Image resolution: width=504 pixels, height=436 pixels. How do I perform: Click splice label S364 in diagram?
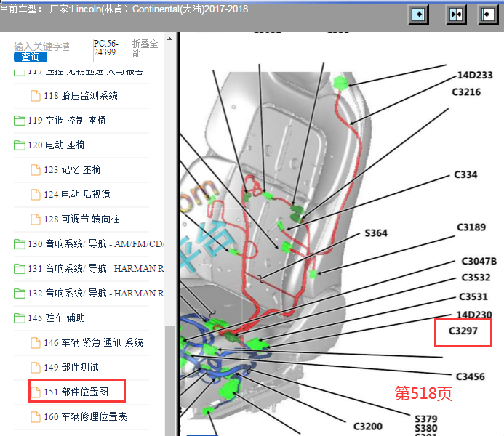click(x=376, y=233)
